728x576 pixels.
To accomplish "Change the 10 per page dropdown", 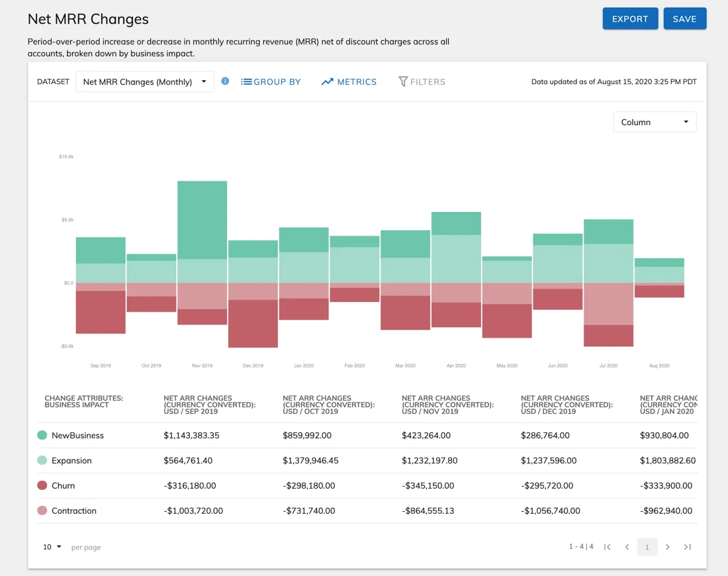I will (x=52, y=547).
